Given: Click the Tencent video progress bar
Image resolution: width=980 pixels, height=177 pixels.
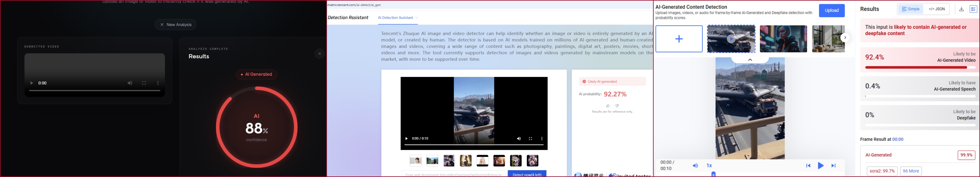Looking at the screenshot, I should coord(474,145).
